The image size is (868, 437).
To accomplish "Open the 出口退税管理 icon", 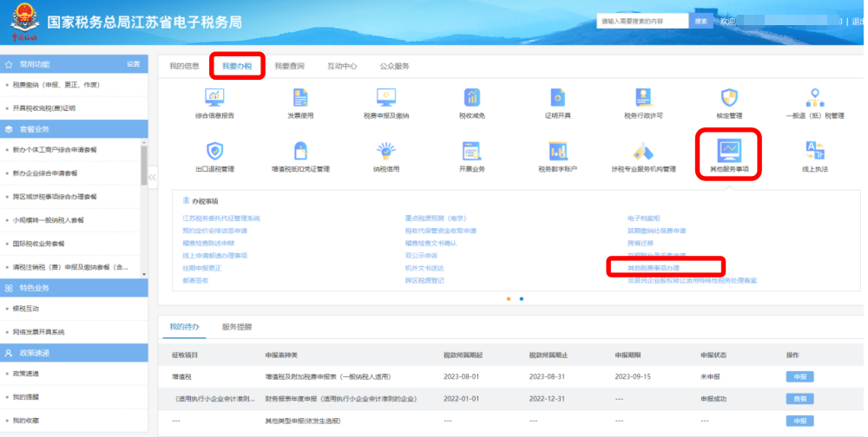I will [x=214, y=151].
